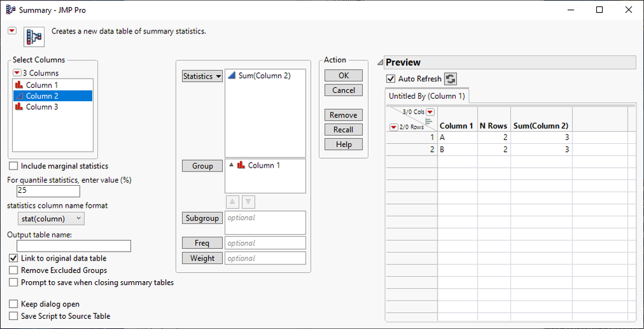Uncheck Auto Refresh
Screen dimensions: 644x329
pyautogui.click(x=390, y=79)
